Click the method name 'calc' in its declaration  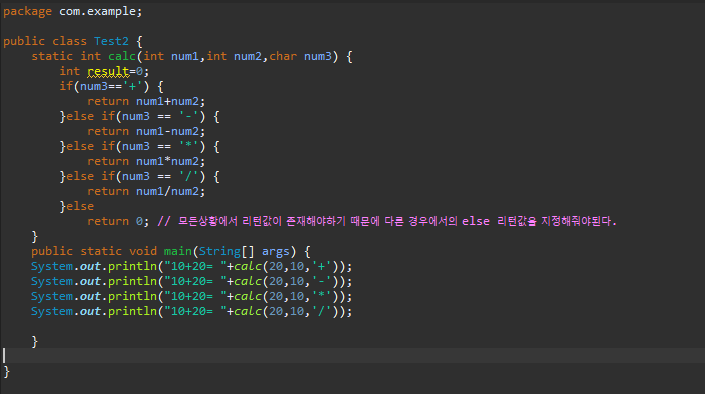coord(122,56)
